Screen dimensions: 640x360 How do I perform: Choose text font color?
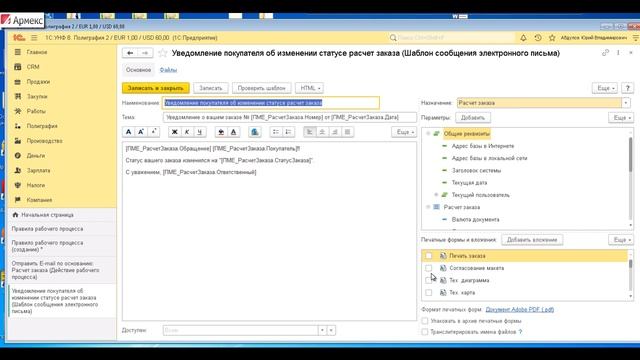click(x=233, y=132)
